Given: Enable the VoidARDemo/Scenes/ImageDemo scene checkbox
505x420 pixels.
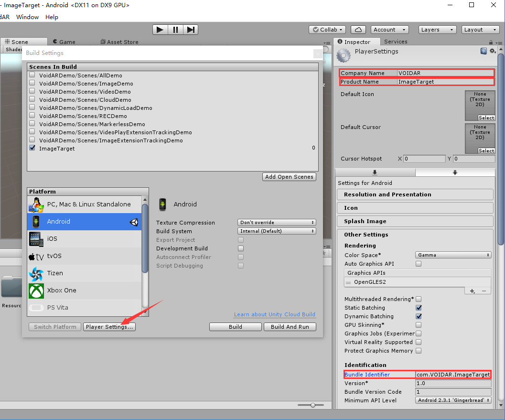Looking at the screenshot, I should click(x=32, y=83).
